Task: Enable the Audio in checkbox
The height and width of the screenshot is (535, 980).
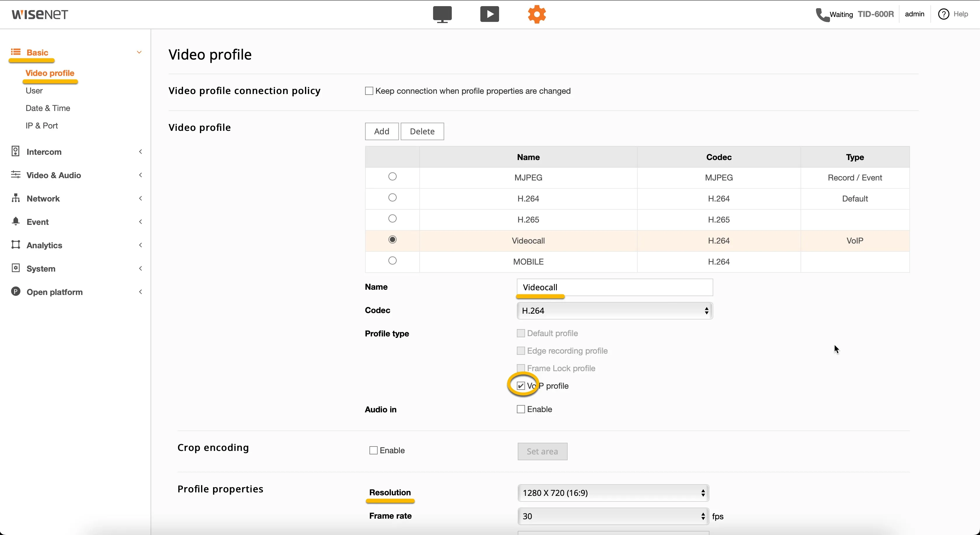Action: (x=521, y=409)
